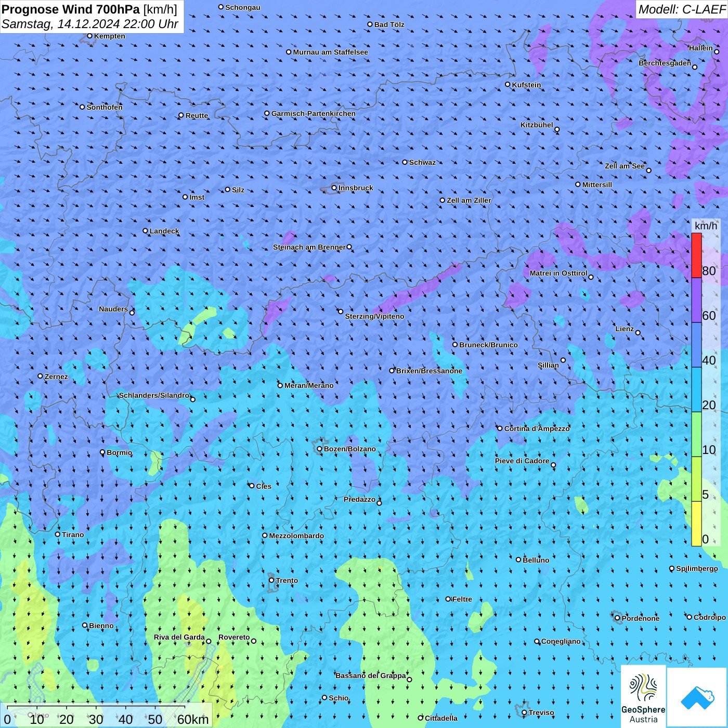Click the red 80 km/h legend swatch
The width and height of the screenshot is (728, 728).
pyautogui.click(x=696, y=255)
